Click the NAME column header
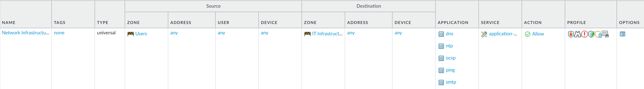The width and height of the screenshot is (644, 89). [9, 22]
